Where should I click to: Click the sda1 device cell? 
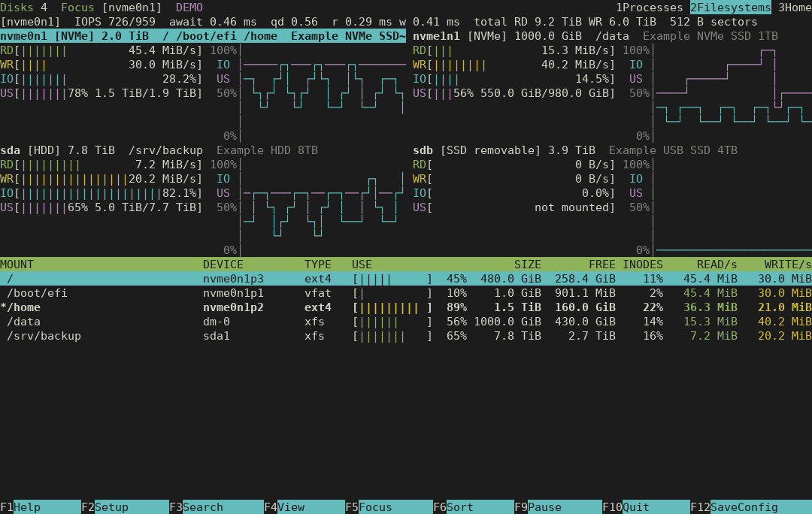[x=217, y=336]
